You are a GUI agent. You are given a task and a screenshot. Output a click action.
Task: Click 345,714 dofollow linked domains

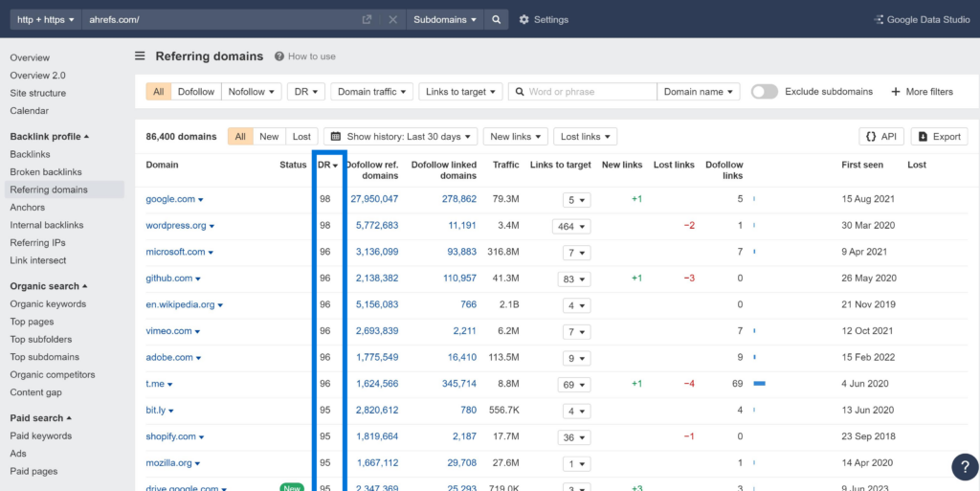(x=459, y=384)
